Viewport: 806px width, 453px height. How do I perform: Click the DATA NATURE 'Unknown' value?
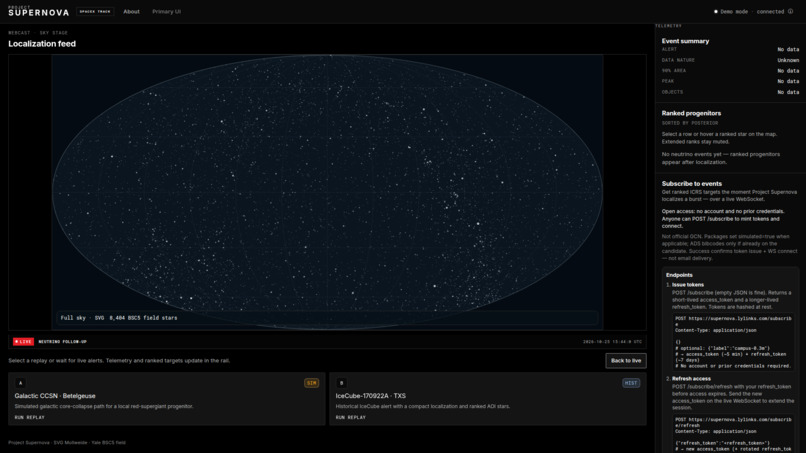788,60
